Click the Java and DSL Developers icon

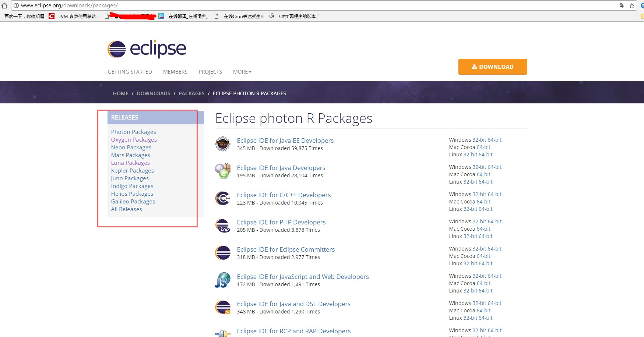tap(223, 307)
